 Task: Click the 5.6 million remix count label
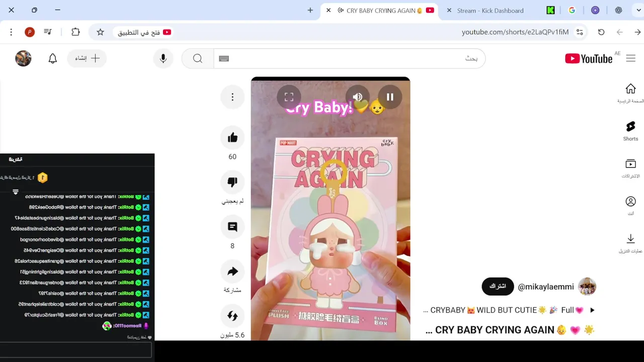pyautogui.click(x=232, y=335)
